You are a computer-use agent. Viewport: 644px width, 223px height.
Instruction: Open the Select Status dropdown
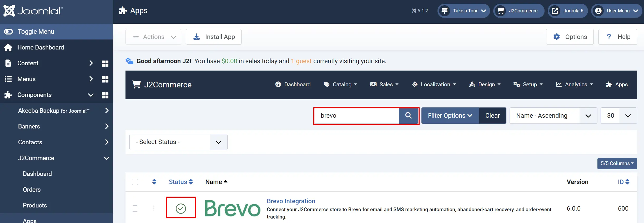click(x=178, y=142)
